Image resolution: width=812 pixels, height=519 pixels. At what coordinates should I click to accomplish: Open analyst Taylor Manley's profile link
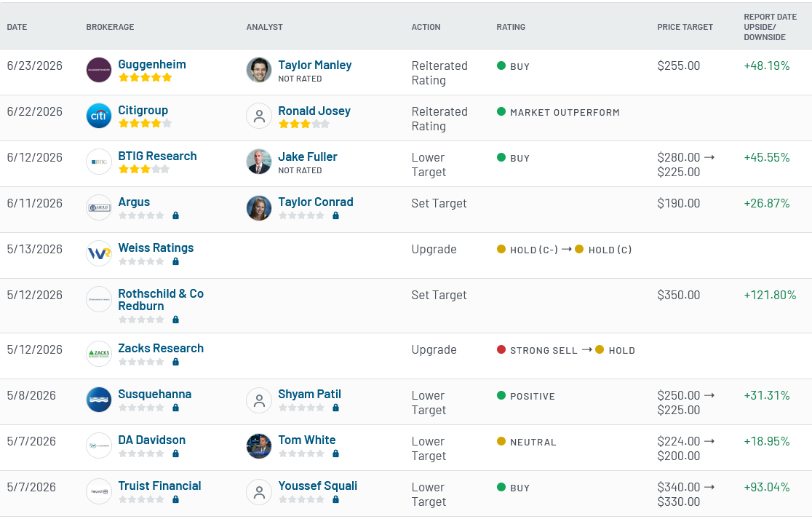point(315,65)
